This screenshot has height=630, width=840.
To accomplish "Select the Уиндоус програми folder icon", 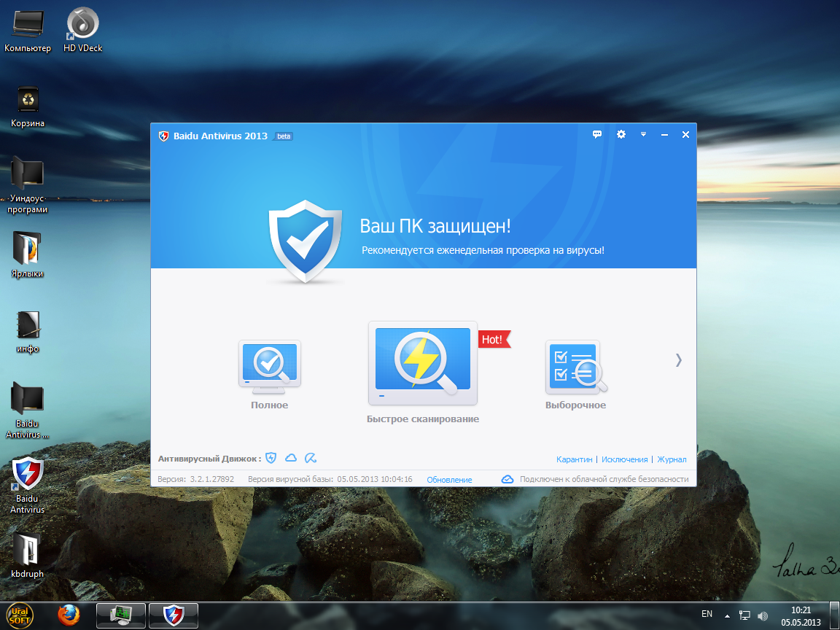I will (27, 185).
